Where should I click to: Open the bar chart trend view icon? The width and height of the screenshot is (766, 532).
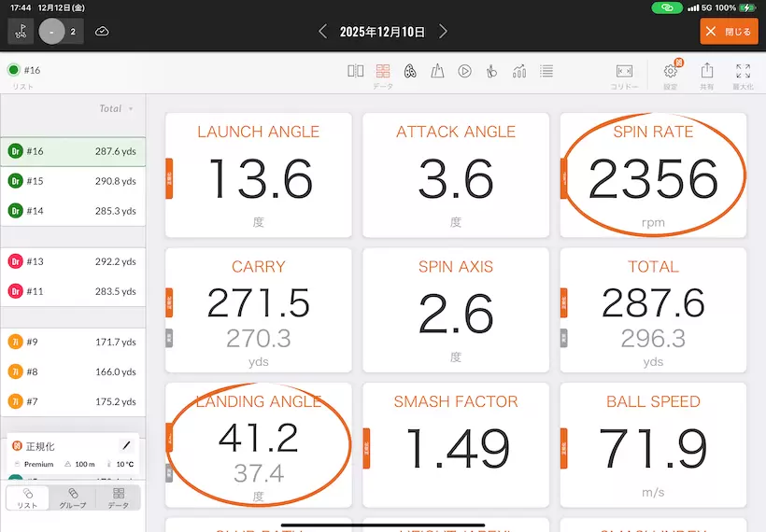(519, 71)
